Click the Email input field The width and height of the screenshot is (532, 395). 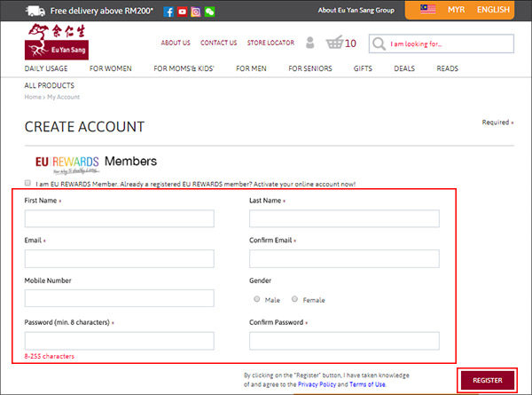tap(120, 259)
